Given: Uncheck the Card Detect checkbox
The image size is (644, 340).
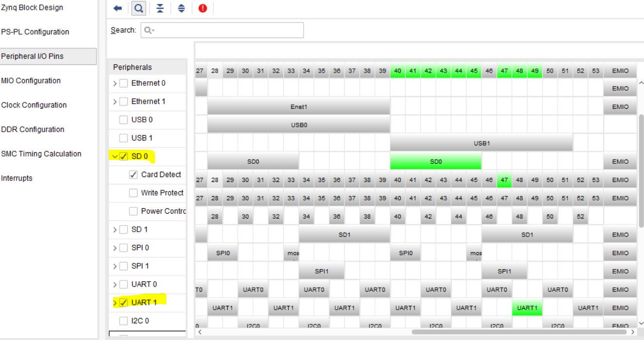Looking at the screenshot, I should (x=134, y=175).
